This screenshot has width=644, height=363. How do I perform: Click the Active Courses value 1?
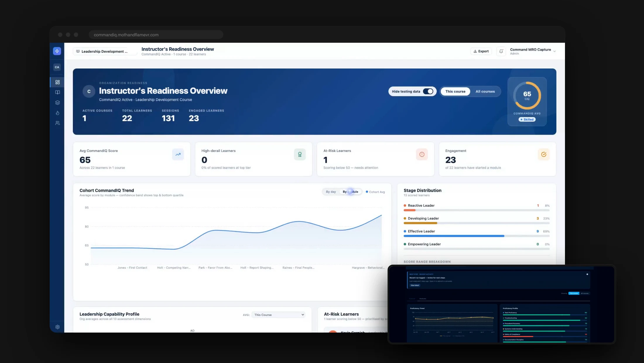84,118
